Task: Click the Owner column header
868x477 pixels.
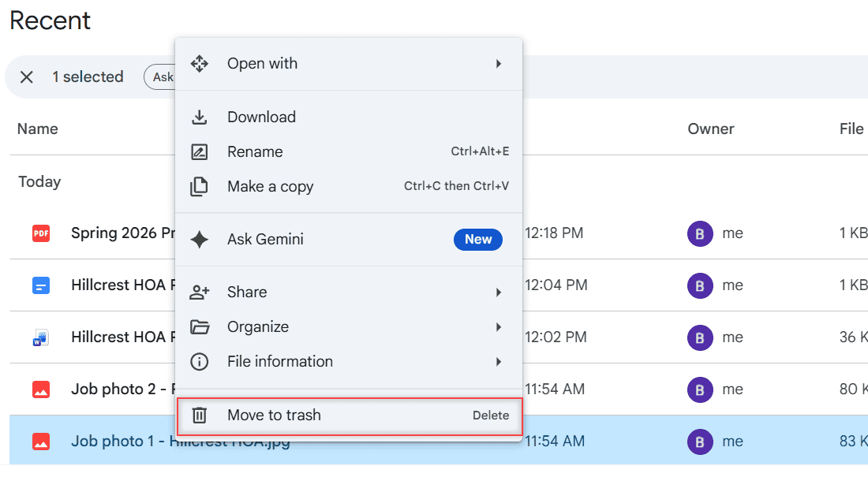Action: pos(711,129)
